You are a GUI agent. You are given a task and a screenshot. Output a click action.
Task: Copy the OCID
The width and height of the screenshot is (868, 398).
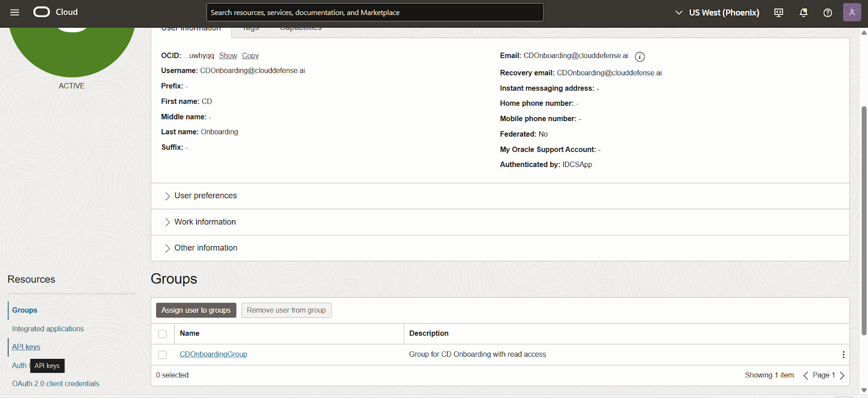coord(250,55)
